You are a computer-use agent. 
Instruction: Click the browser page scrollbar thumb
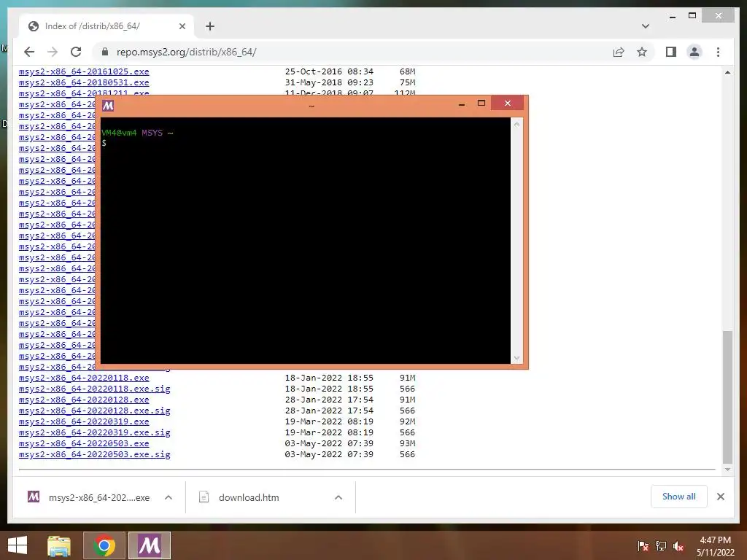(727, 397)
